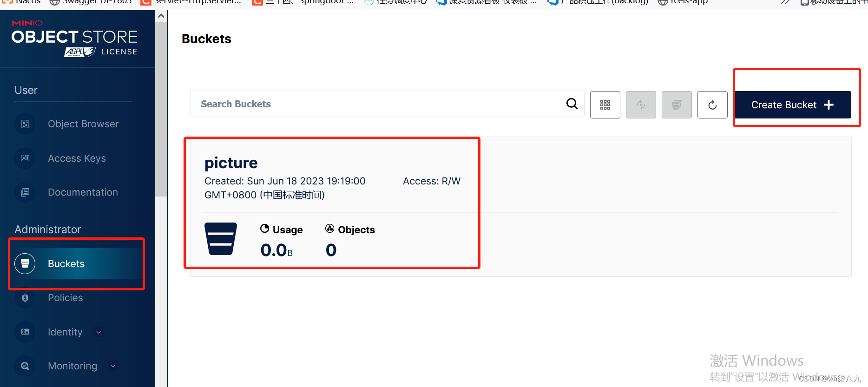Expand the Identity submenu chevron
The height and width of the screenshot is (387, 868).
(99, 332)
